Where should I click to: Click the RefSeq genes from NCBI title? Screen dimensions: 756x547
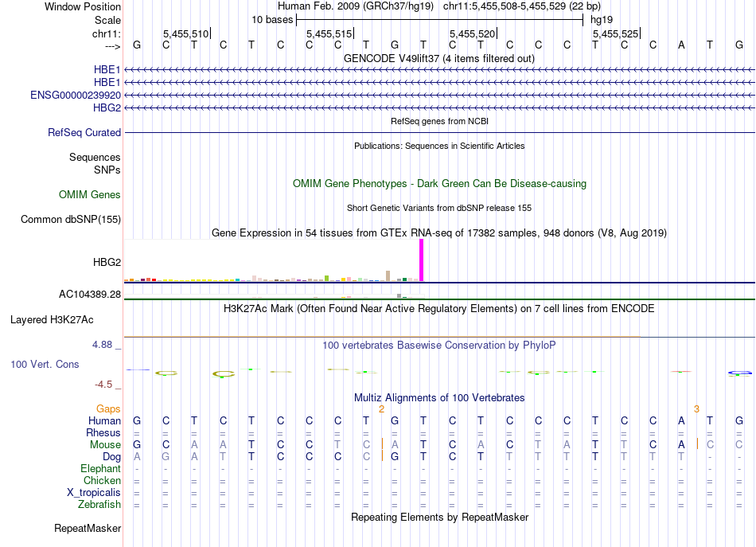click(x=439, y=121)
